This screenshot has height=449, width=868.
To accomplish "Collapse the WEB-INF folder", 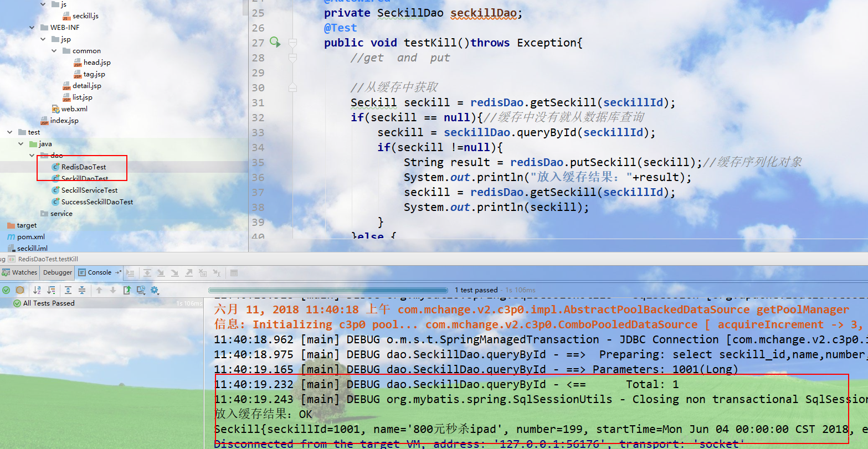I will [x=33, y=28].
